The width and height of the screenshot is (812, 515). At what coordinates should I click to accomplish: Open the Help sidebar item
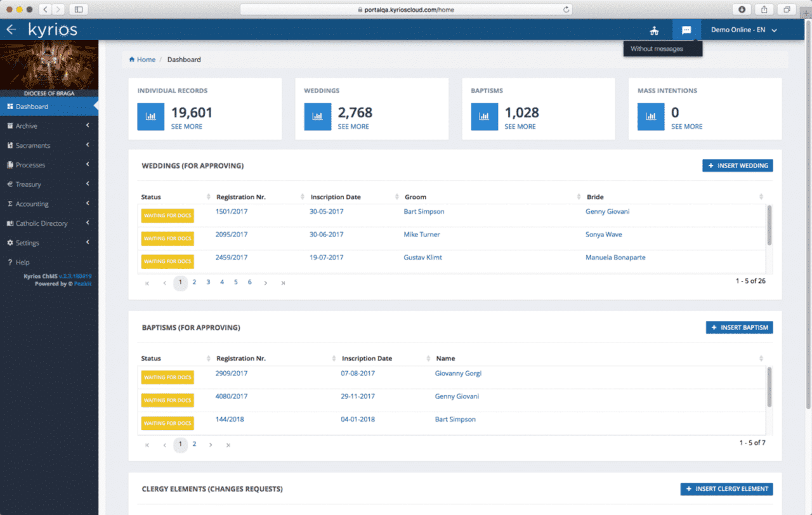[22, 263]
